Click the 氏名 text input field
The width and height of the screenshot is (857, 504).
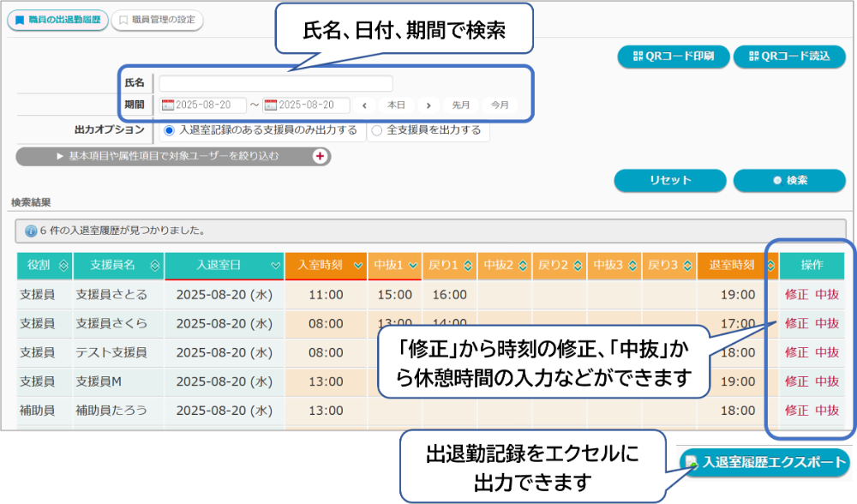click(275, 83)
